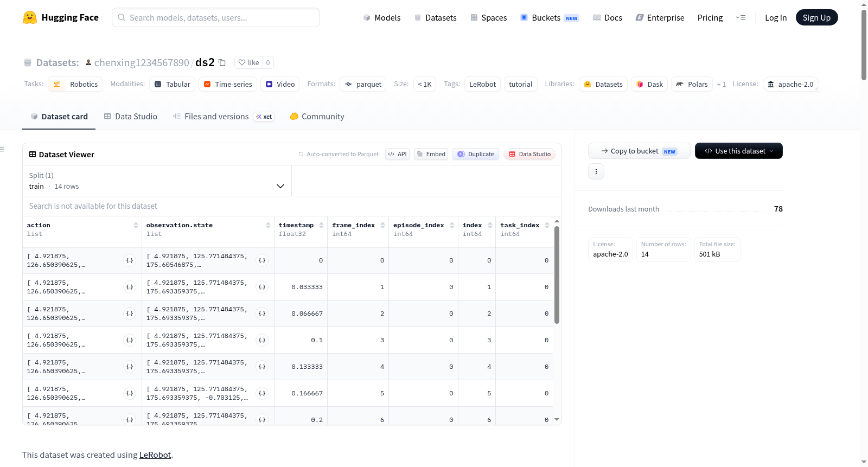Click the apache-2.0 license tag
The image size is (868, 467).
(x=790, y=84)
